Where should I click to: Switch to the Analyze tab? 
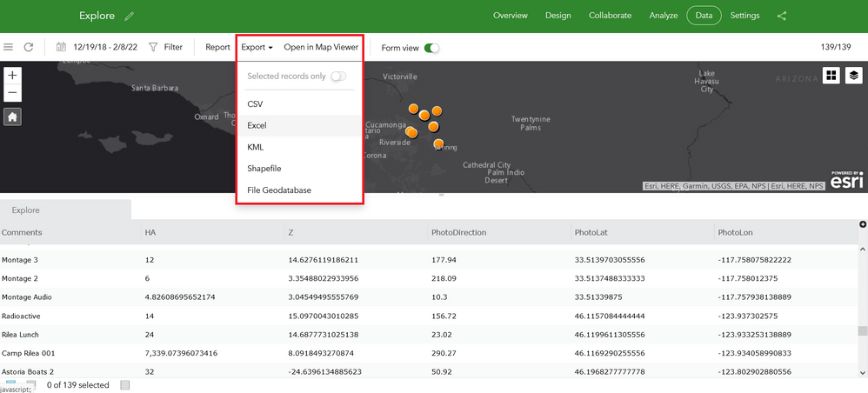pyautogui.click(x=664, y=16)
